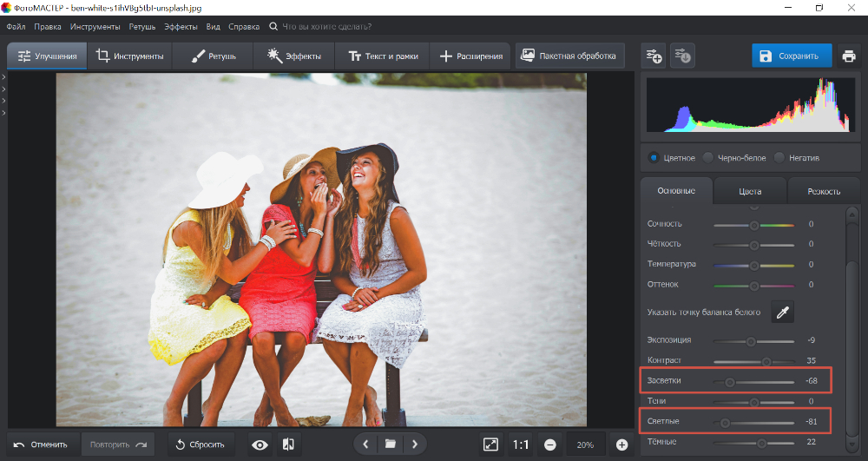
Task: Select the Негатив radio button
Action: [779, 158]
